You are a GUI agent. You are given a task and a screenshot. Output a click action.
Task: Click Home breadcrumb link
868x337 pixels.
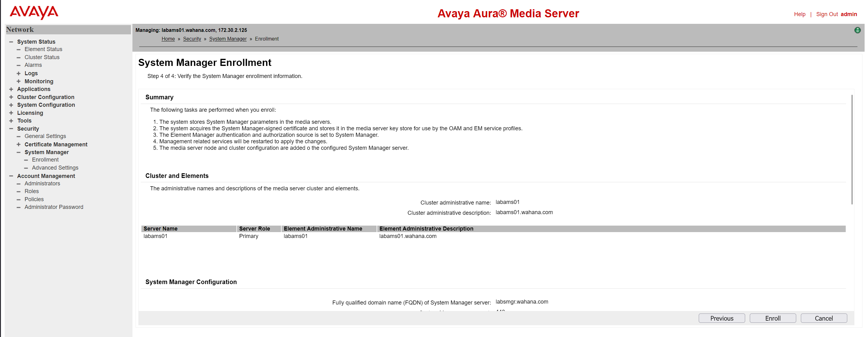click(x=168, y=39)
